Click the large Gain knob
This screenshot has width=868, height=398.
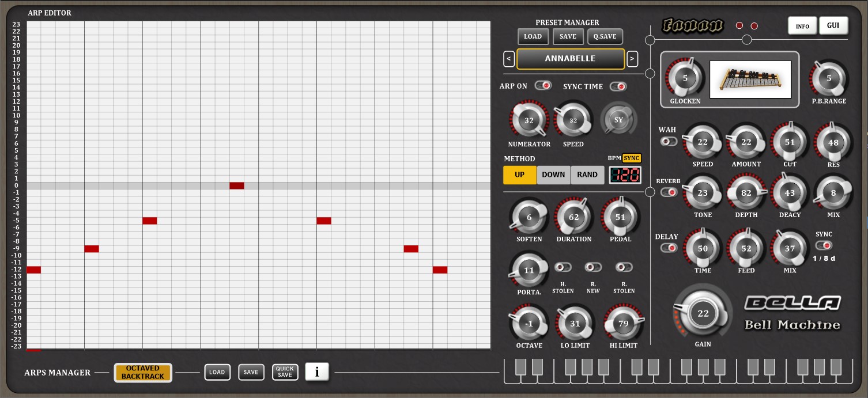(703, 314)
